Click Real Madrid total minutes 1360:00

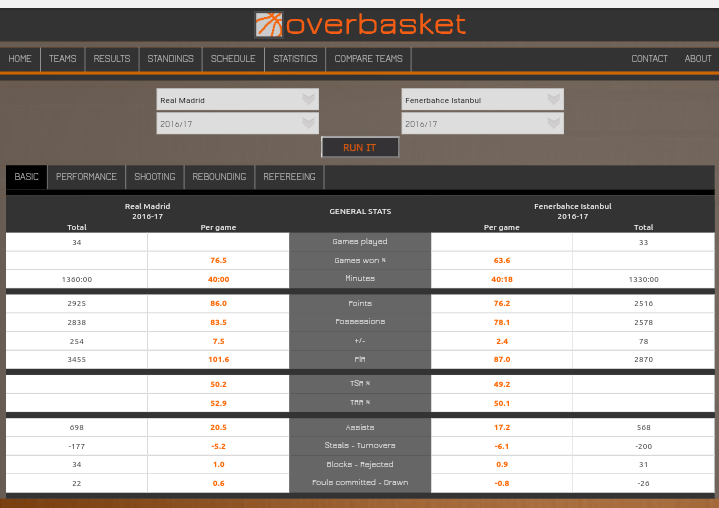click(x=77, y=279)
